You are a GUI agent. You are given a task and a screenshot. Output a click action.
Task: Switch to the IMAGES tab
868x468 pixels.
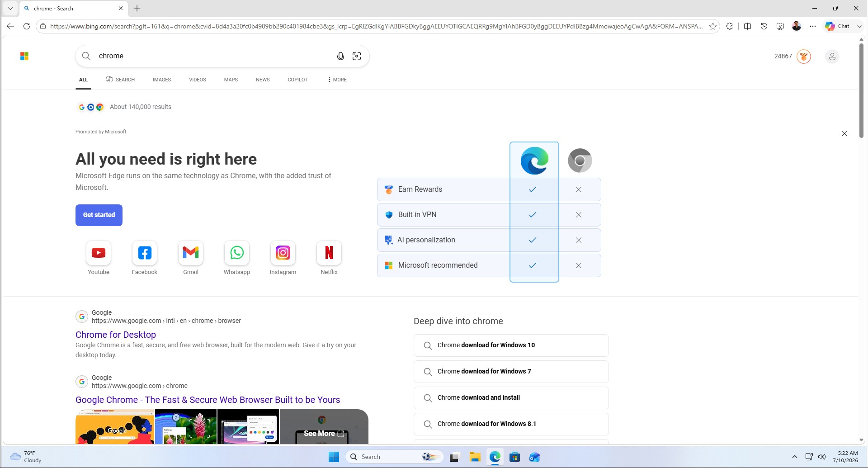(162, 80)
